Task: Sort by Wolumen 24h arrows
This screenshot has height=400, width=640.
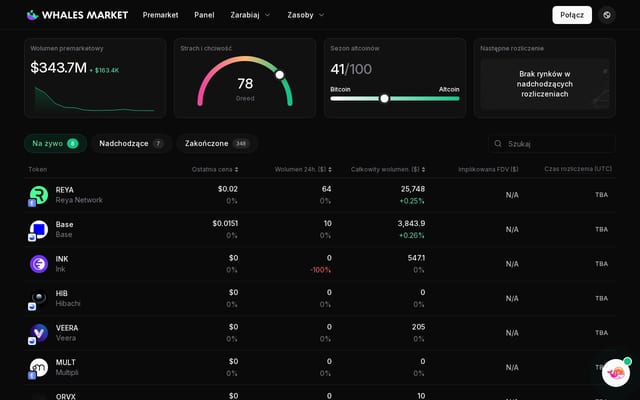Action: point(330,169)
